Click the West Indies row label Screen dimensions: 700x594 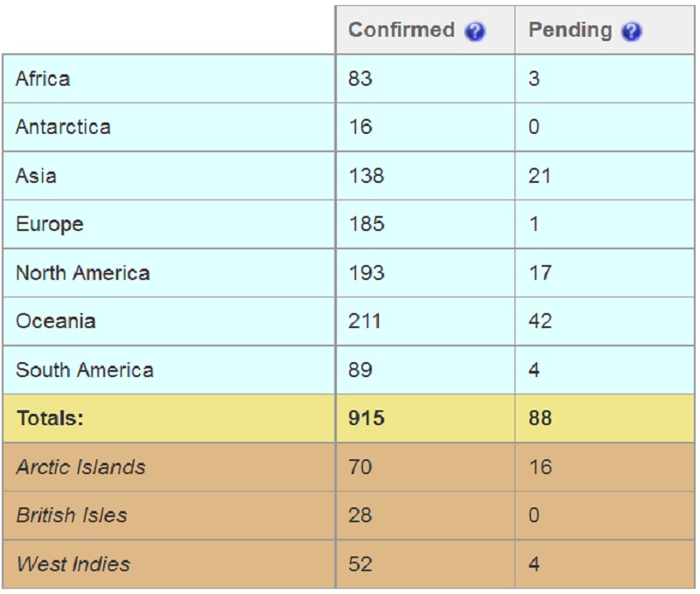click(73, 563)
